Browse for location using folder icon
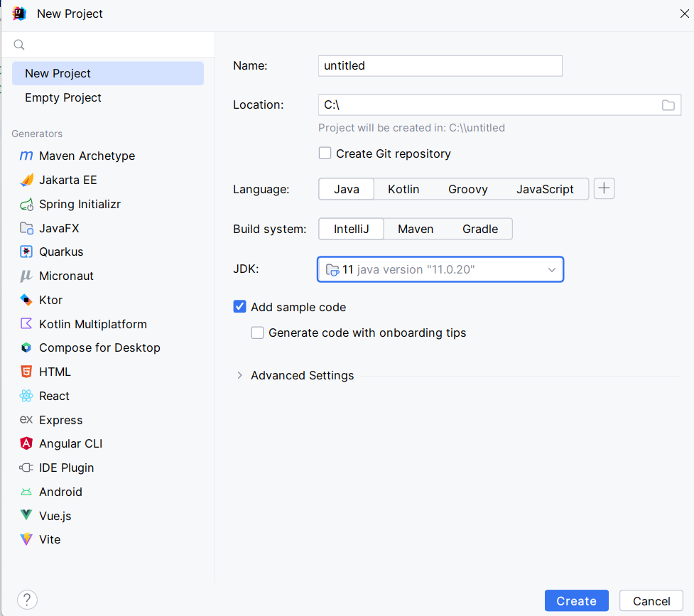Viewport: 694px width, 616px height. point(668,105)
